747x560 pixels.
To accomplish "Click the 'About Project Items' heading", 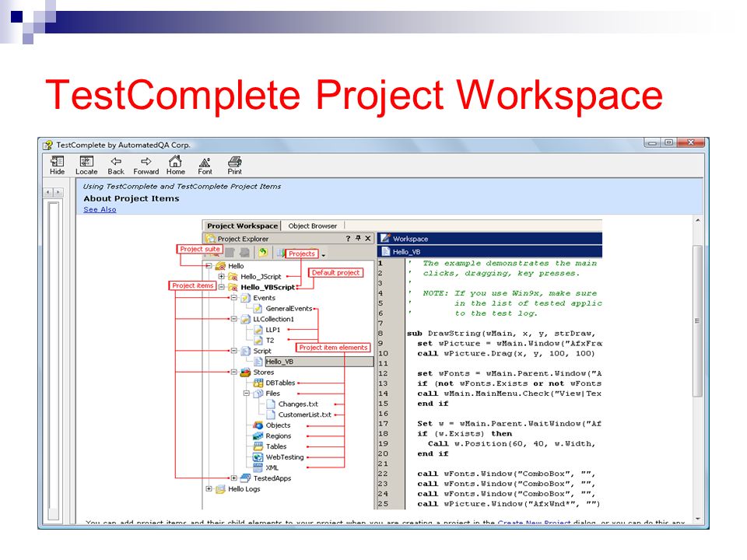I will 132,198.
